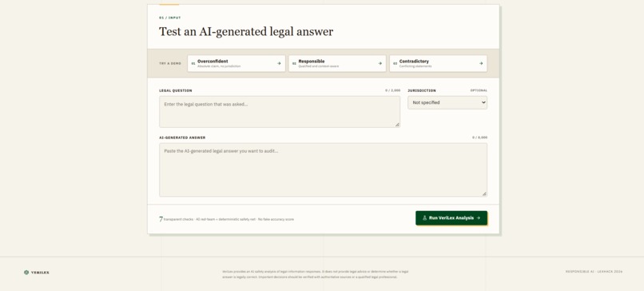
Task: Grab the Legal Question resize handle
Action: click(397, 125)
